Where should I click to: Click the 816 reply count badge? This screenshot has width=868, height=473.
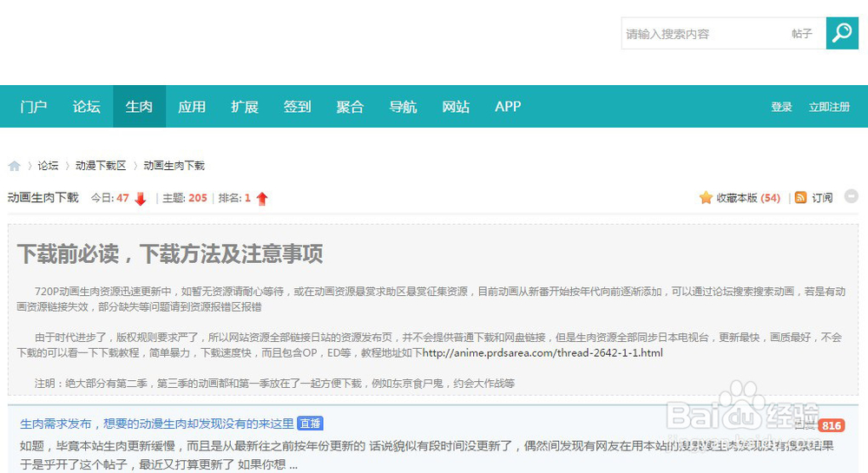point(831,425)
